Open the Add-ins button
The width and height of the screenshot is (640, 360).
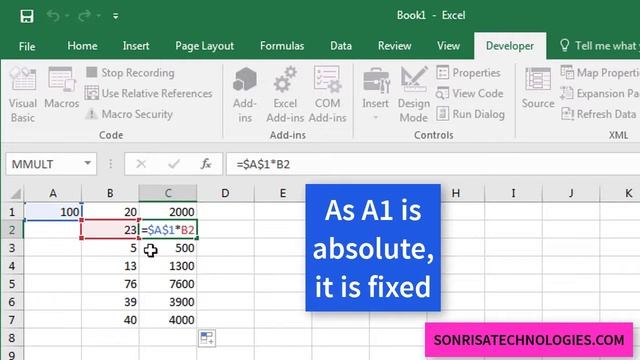tap(245, 95)
